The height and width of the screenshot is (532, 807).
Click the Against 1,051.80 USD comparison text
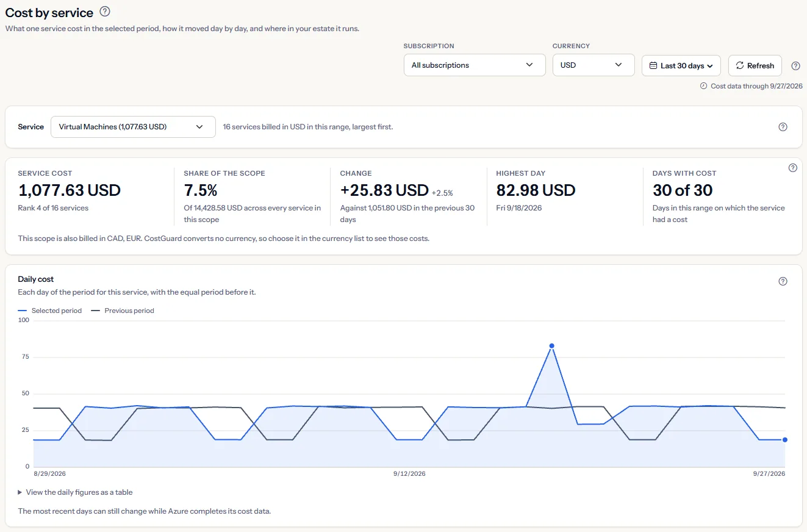pos(407,214)
